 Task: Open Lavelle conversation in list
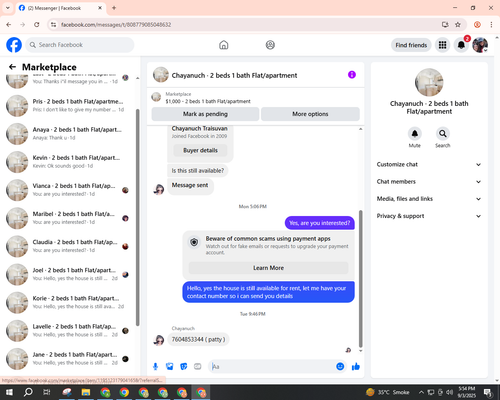tap(68, 331)
